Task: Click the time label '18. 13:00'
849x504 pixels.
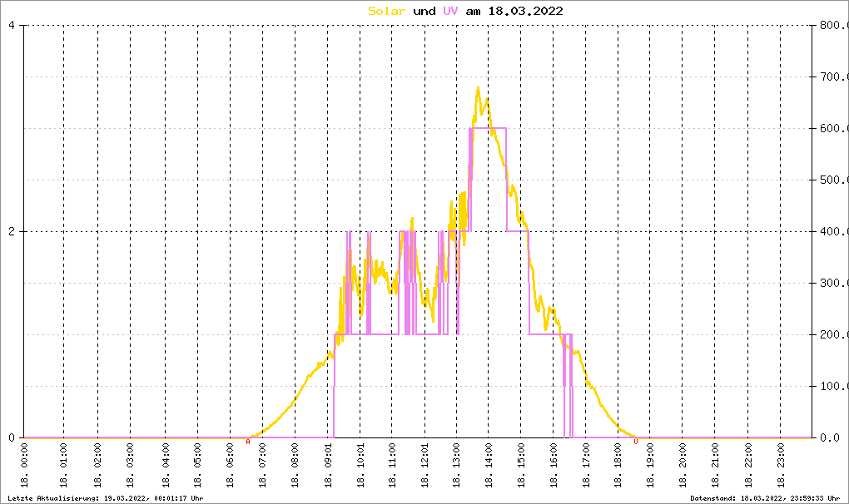Action: [456, 466]
